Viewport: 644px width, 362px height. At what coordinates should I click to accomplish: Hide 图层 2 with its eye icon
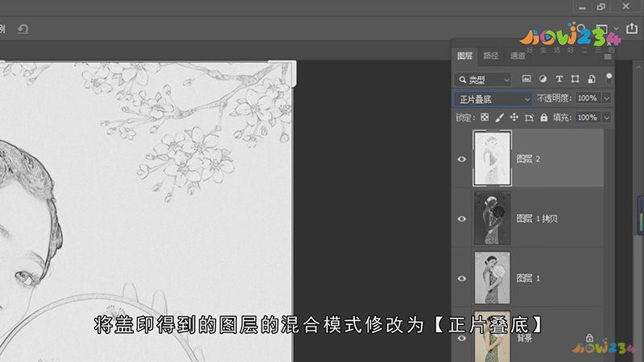[461, 158]
